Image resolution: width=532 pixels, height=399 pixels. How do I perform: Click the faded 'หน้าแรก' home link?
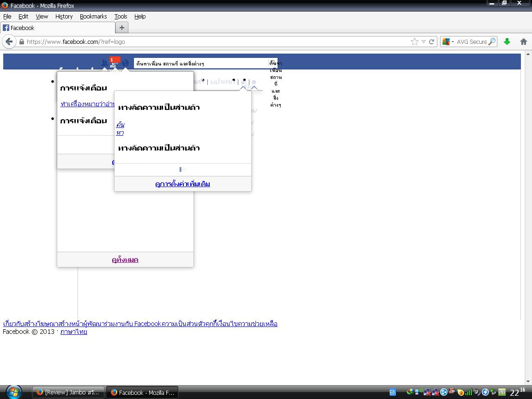(223, 82)
